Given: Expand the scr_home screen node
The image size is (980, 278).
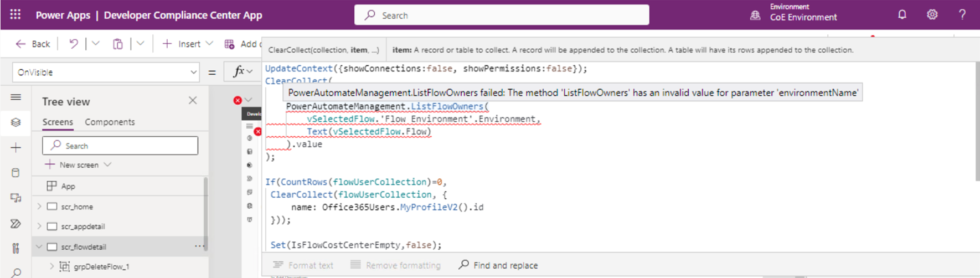Looking at the screenshot, I should tap(39, 206).
